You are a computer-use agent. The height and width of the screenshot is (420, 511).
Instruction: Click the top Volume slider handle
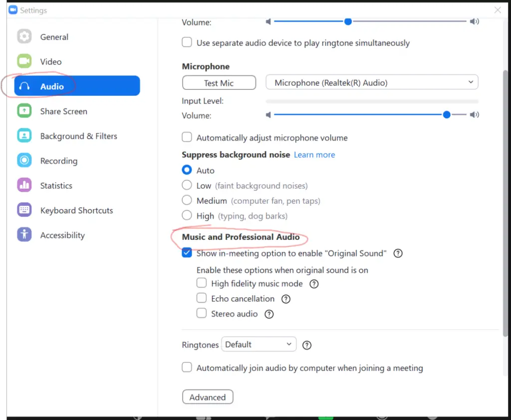point(348,21)
